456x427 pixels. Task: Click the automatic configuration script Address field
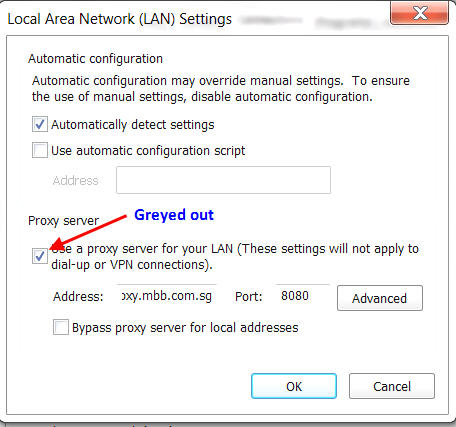(x=223, y=180)
